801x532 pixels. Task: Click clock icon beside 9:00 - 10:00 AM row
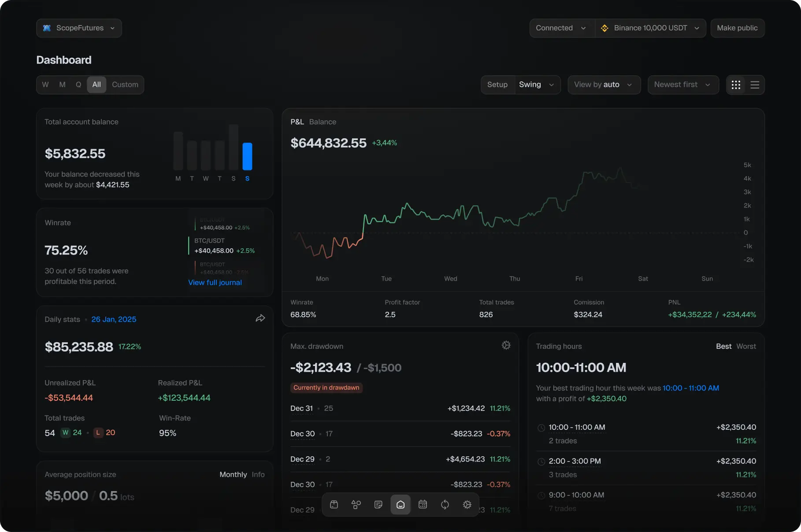click(x=541, y=495)
